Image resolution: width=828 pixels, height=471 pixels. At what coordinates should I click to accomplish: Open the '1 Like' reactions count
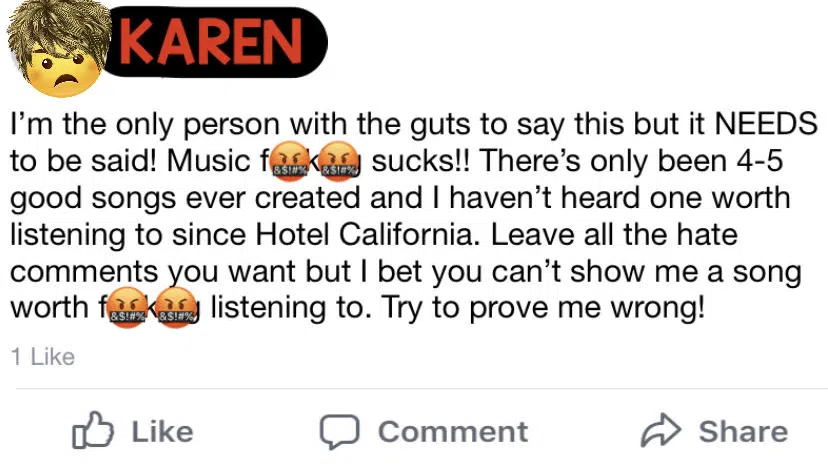pyautogui.click(x=43, y=357)
